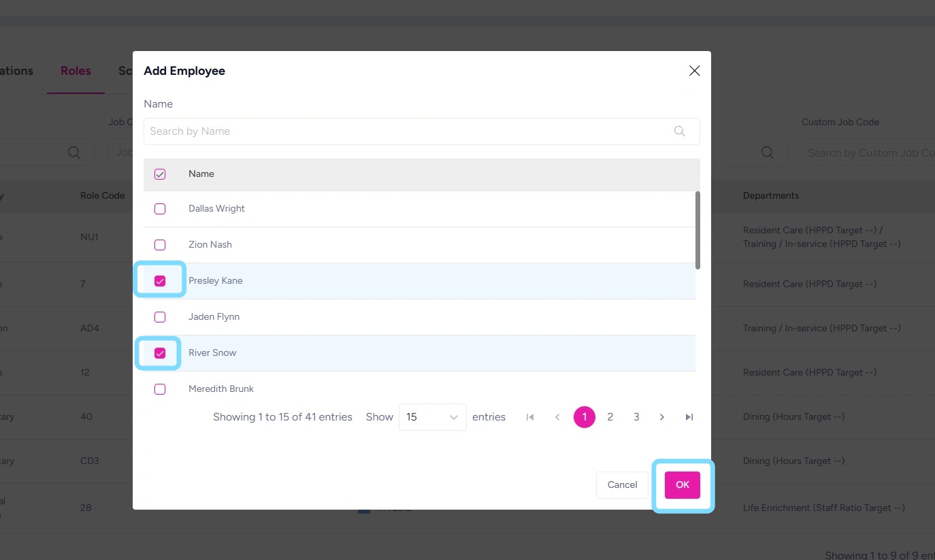
Task: Go to the previous page of entries
Action: coord(557,417)
